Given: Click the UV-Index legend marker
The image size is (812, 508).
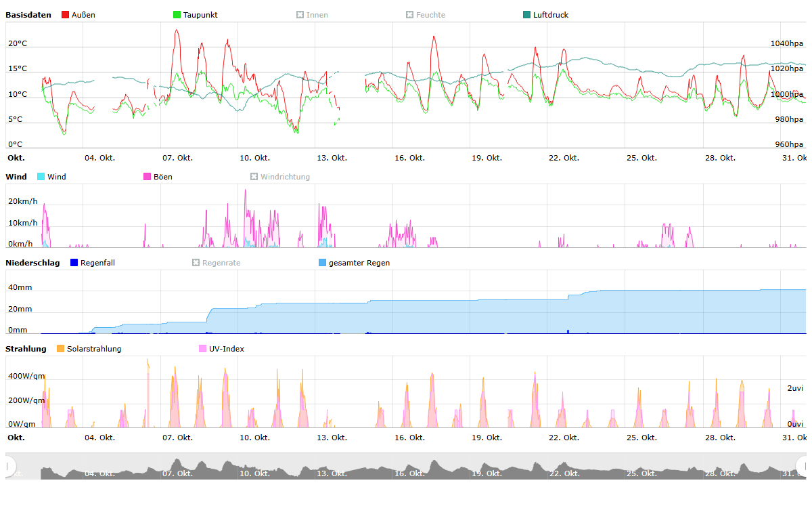Looking at the screenshot, I should click(x=203, y=349).
